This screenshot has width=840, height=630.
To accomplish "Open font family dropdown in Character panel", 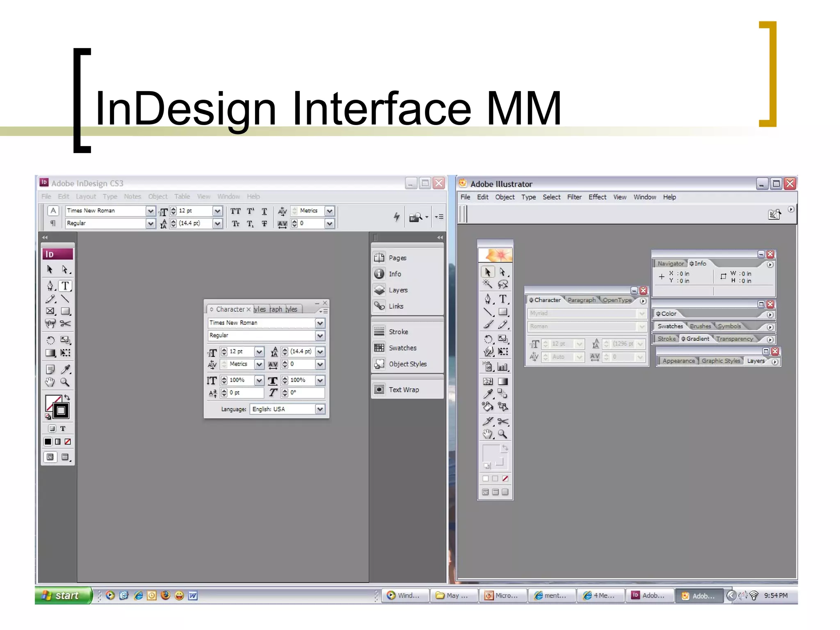I will 320,323.
